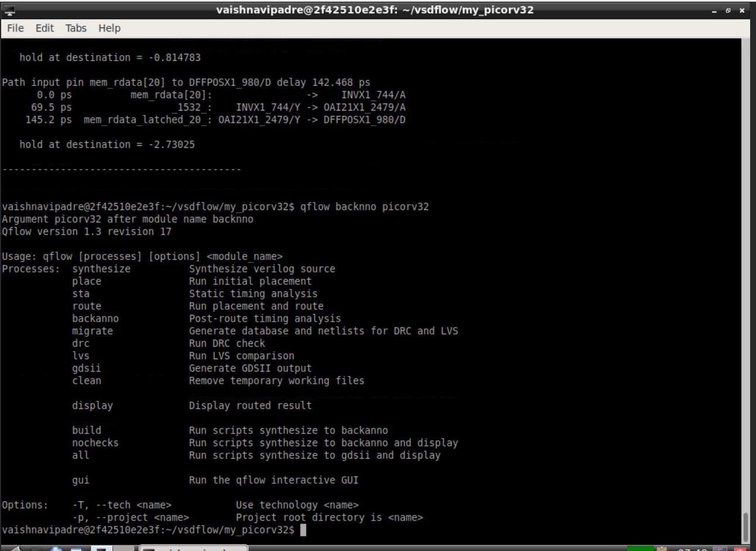Open the Edit menu
This screenshot has width=756, height=551.
44,27
